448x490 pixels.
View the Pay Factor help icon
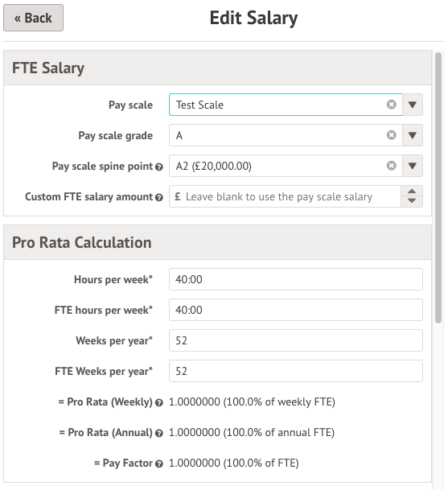159,463
